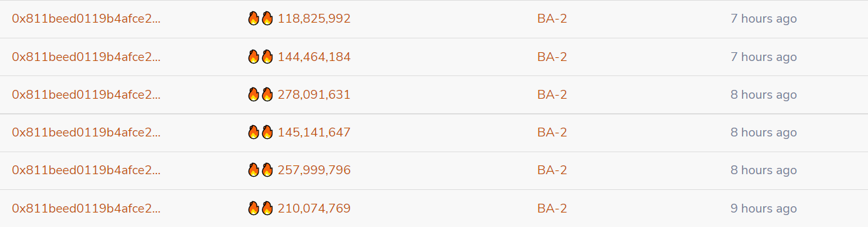868x227 pixels.
Task: Open address link in the 118,825,992 row
Action: coord(86,19)
